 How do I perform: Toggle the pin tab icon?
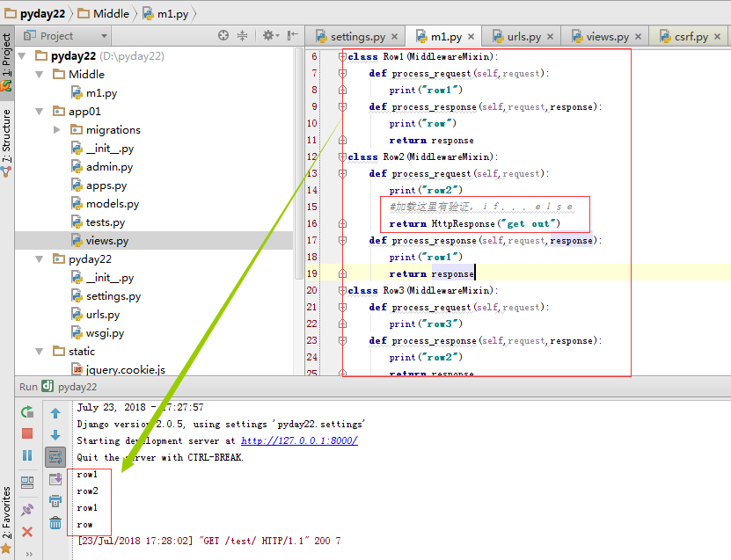pos(27,509)
